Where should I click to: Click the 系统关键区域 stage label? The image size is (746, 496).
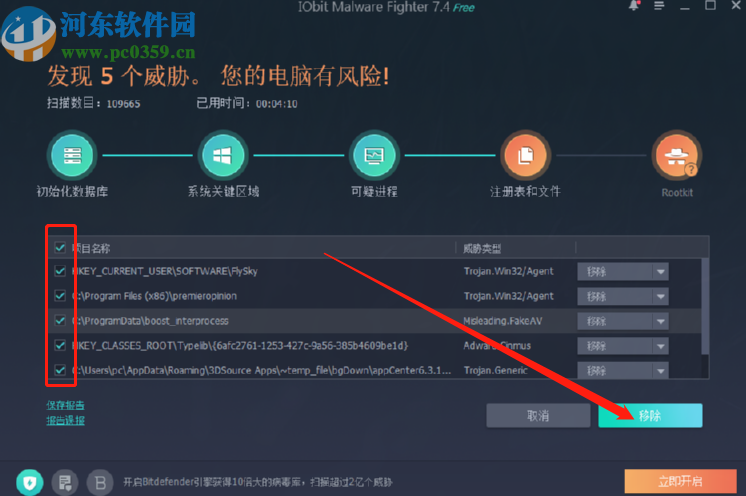click(223, 192)
